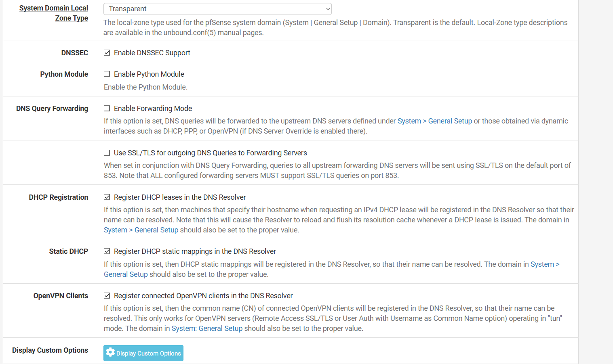Viewport: 613px width, 364px height.
Task: Uncheck Register connected OpenVPN clients
Action: 107,296
